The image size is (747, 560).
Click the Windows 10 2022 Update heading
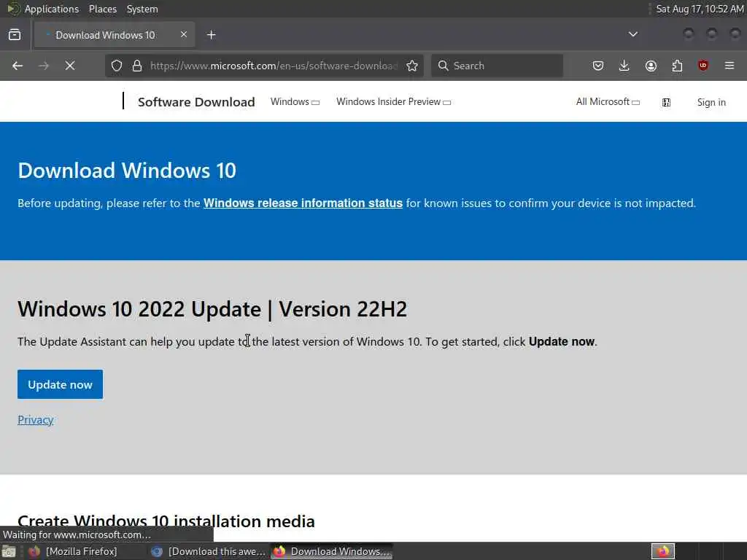pyautogui.click(x=212, y=309)
